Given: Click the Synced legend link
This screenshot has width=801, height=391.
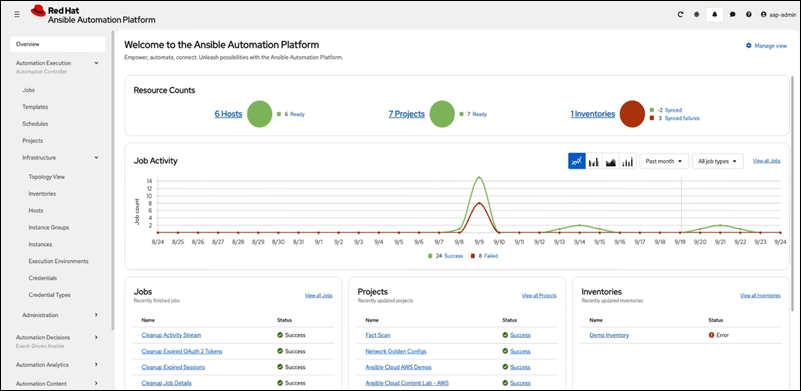Looking at the screenshot, I should (673, 110).
